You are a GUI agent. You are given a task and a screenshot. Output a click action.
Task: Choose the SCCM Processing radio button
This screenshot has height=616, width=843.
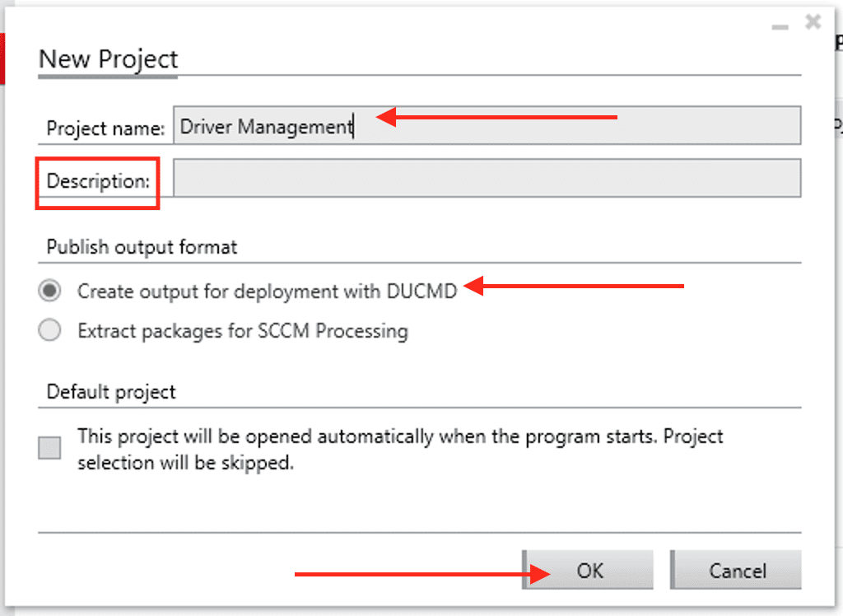pos(50,331)
